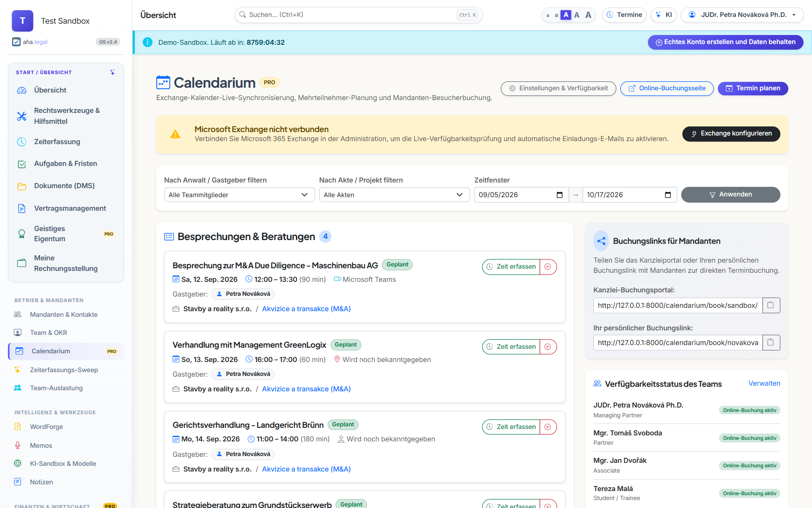Click Zeit erfassen for GreenLogix Verhandlung
The height and width of the screenshot is (508, 812).
511,347
